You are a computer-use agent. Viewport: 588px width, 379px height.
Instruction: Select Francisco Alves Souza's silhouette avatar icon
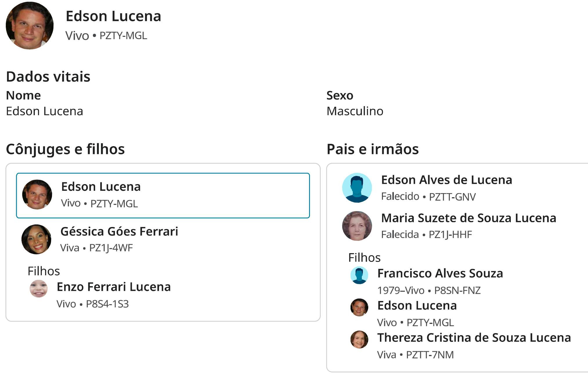(359, 275)
